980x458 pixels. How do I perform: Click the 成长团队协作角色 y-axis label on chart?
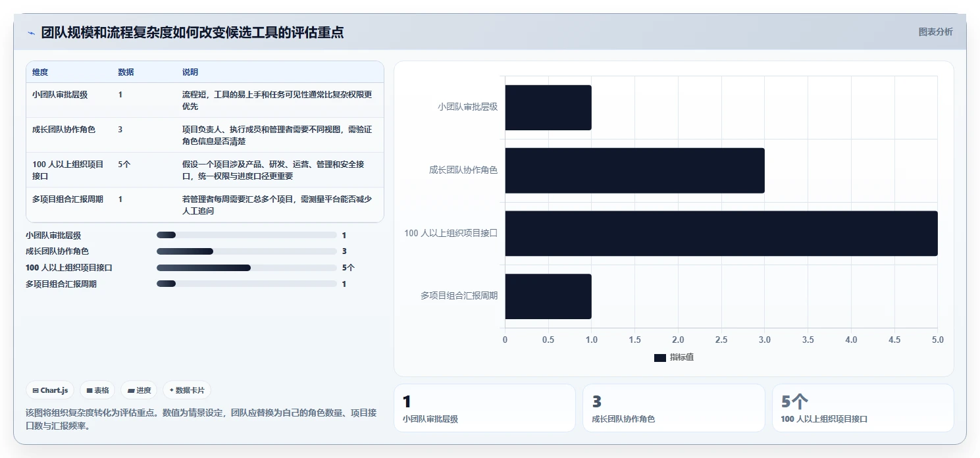463,170
